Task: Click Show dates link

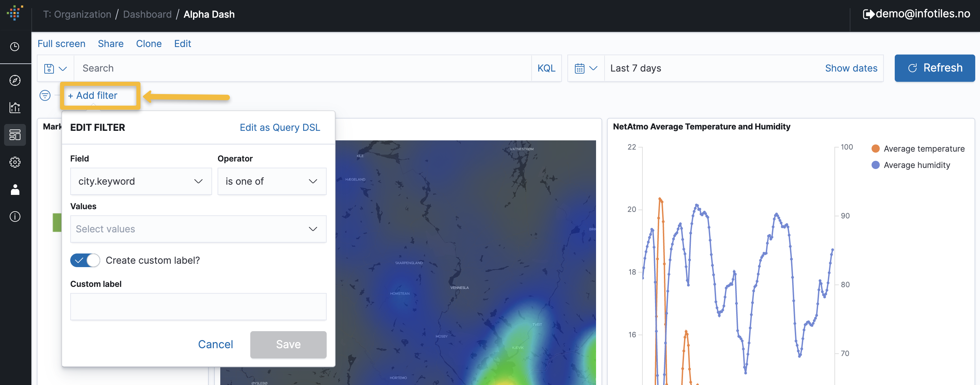Action: click(851, 68)
